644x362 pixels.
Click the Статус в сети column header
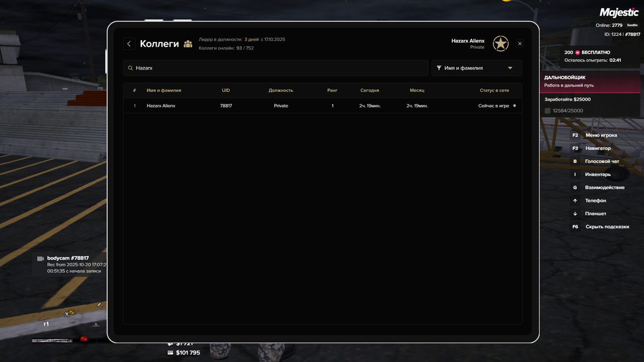tap(495, 90)
